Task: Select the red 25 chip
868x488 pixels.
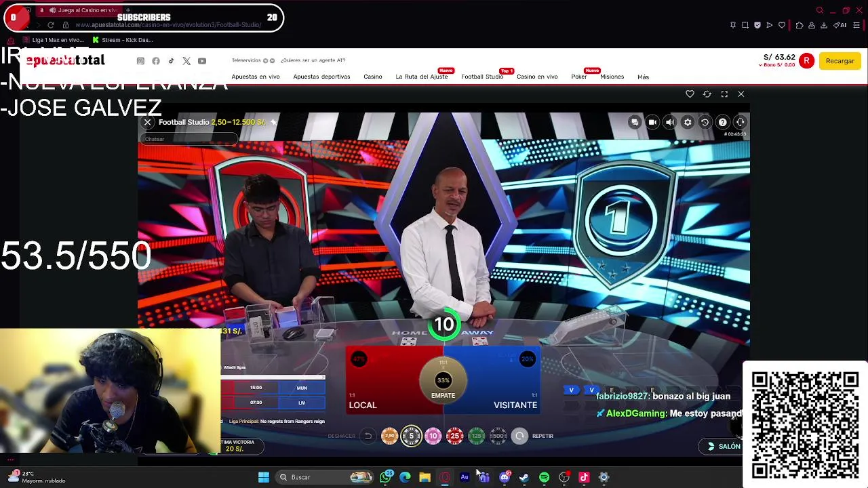Action: tap(454, 436)
